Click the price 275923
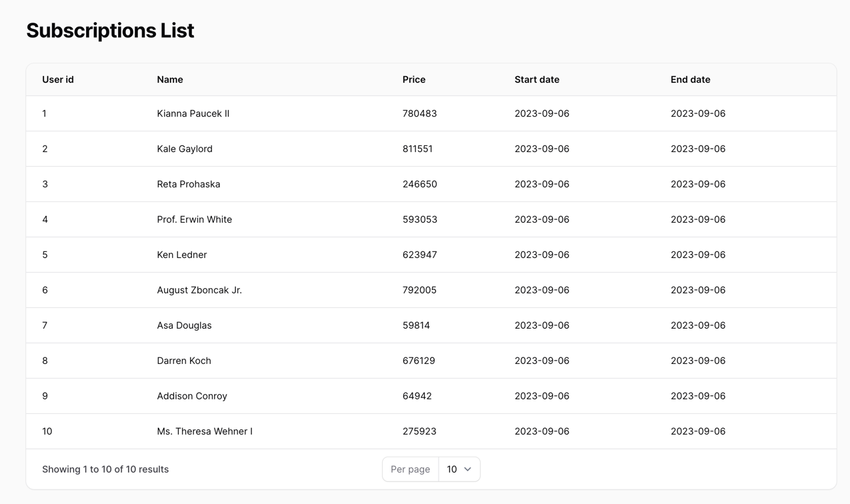Image resolution: width=850 pixels, height=504 pixels. point(419,431)
